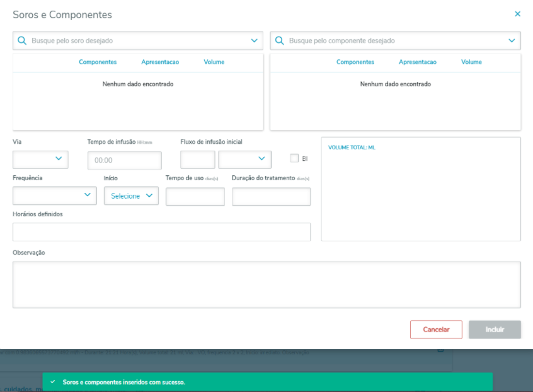
Task: Click the VOLUME TOTAL: ML label
Action: point(352,147)
